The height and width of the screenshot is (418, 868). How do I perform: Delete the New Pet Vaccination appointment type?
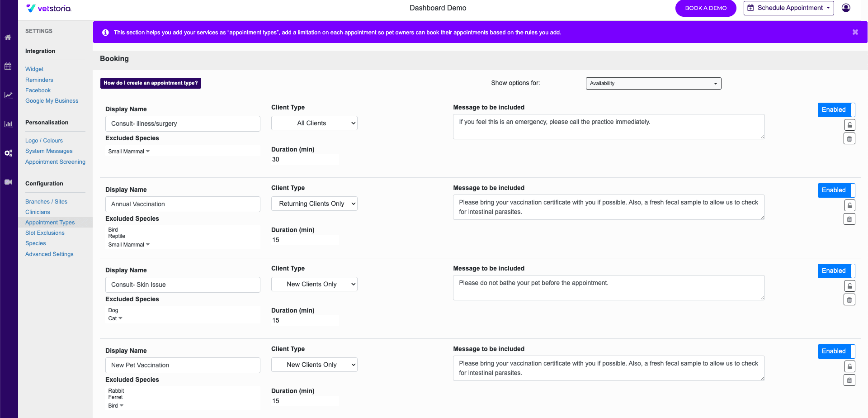tap(849, 380)
